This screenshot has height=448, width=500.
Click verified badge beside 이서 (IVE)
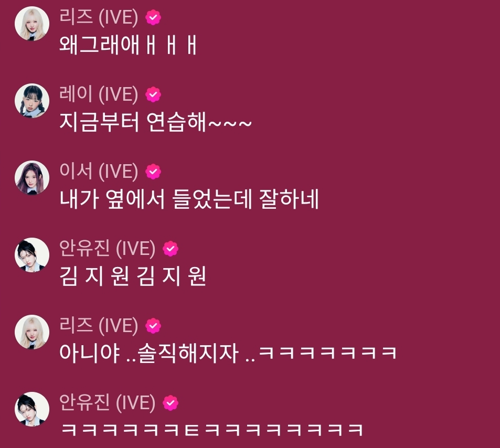click(x=153, y=172)
